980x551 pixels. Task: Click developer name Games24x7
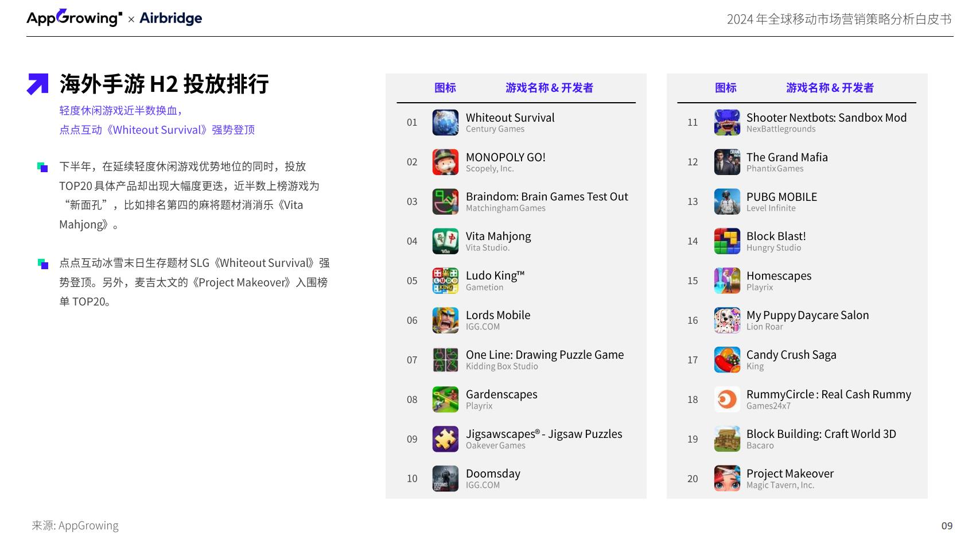coord(768,406)
